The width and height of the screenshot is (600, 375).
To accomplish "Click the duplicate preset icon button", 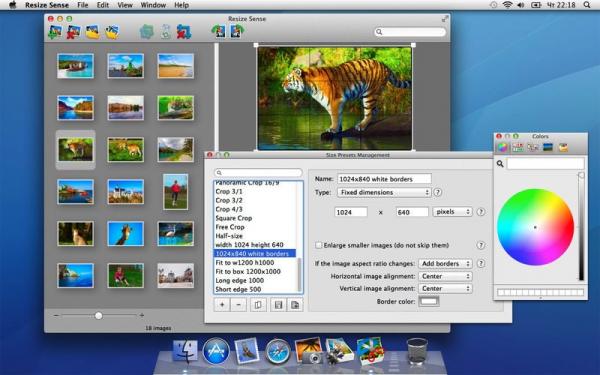I will click(x=258, y=305).
